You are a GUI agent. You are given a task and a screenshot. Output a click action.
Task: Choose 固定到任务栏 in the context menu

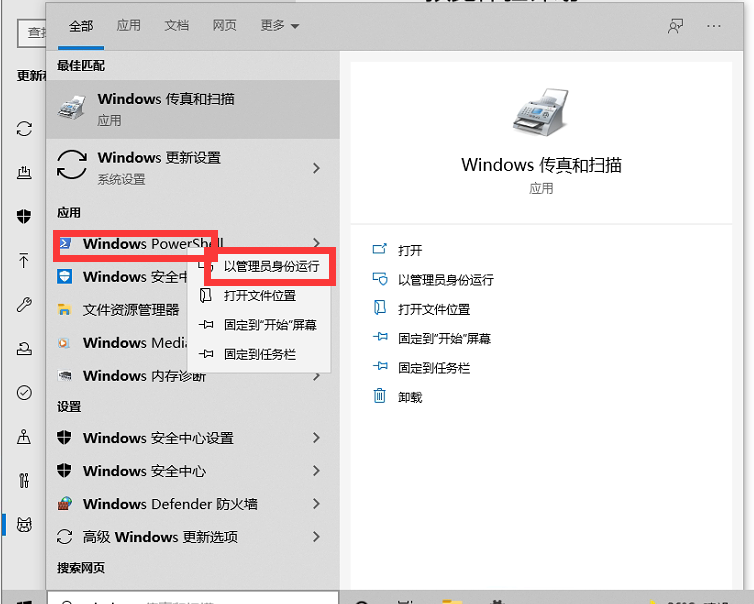[259, 354]
